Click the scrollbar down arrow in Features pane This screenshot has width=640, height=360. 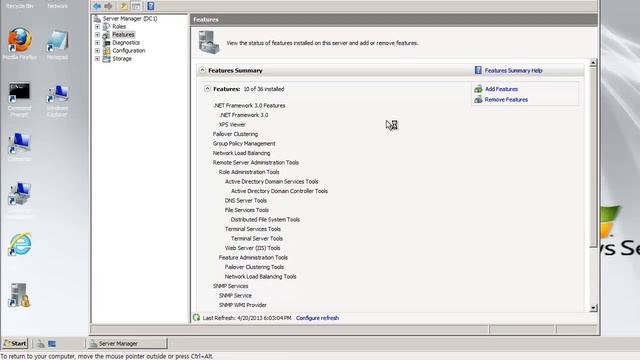(593, 308)
